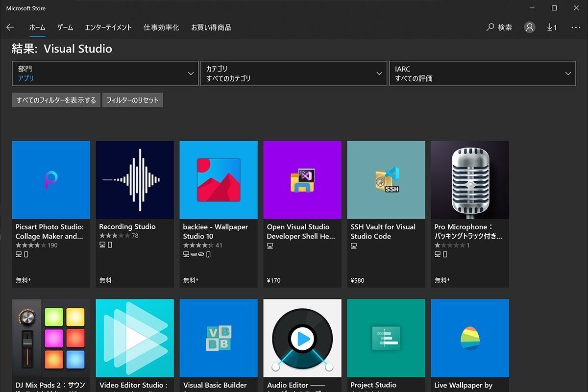The height and width of the screenshot is (392, 588).
Task: Click the ¥580 price label
Action: pos(358,280)
